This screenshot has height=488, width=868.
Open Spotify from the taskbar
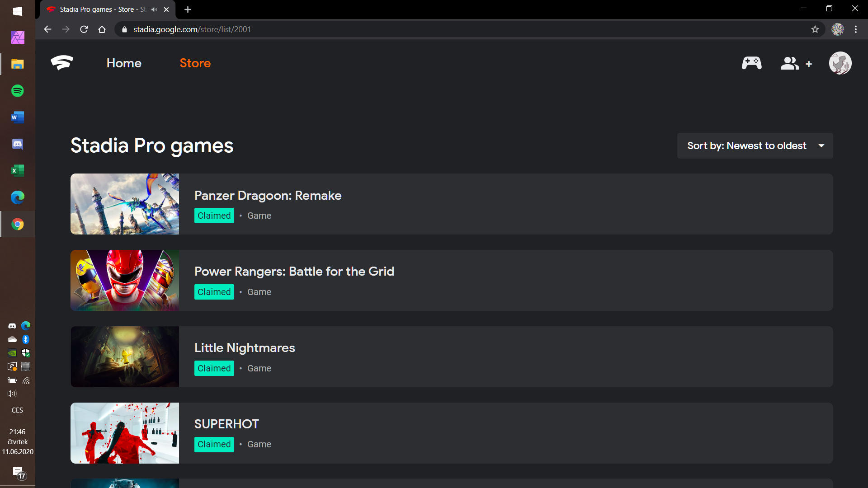(x=18, y=91)
